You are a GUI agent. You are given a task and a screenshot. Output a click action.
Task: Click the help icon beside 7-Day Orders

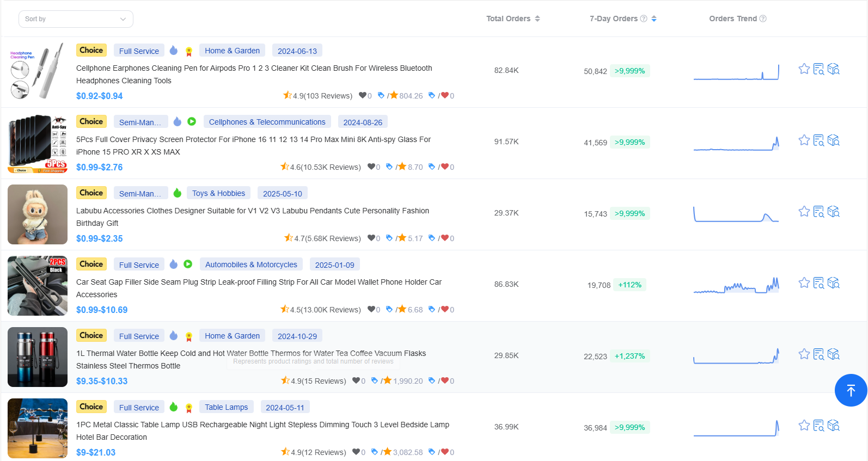644,19
